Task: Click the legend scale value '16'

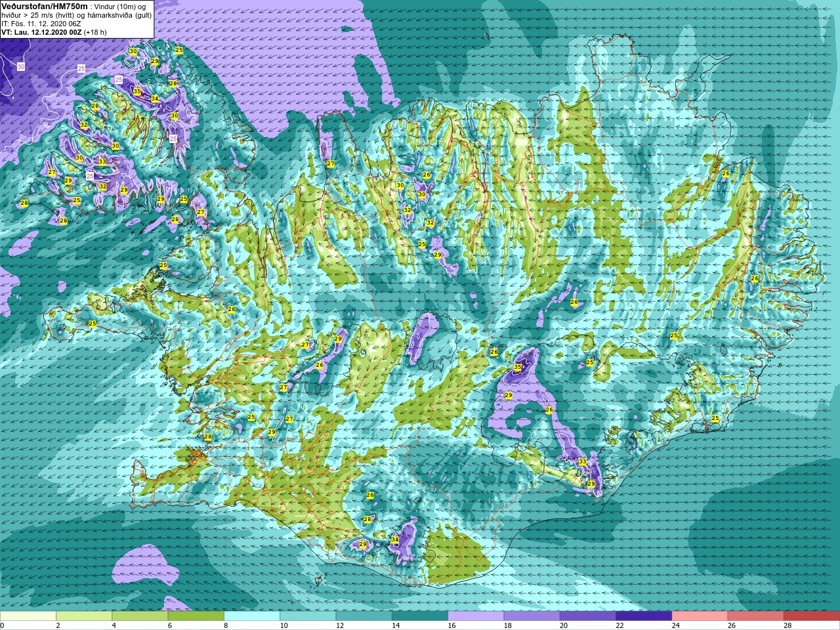Action: click(x=451, y=625)
